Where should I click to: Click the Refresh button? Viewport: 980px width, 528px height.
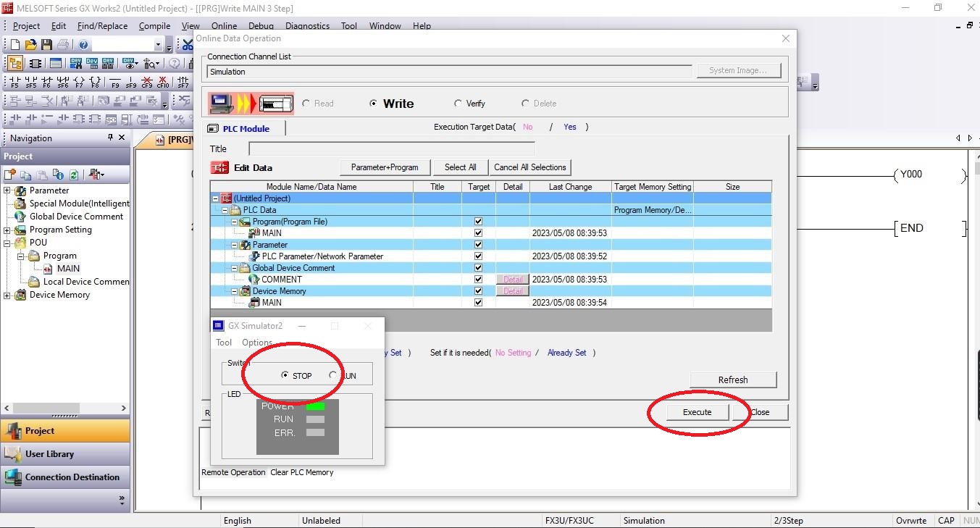pyautogui.click(x=733, y=380)
